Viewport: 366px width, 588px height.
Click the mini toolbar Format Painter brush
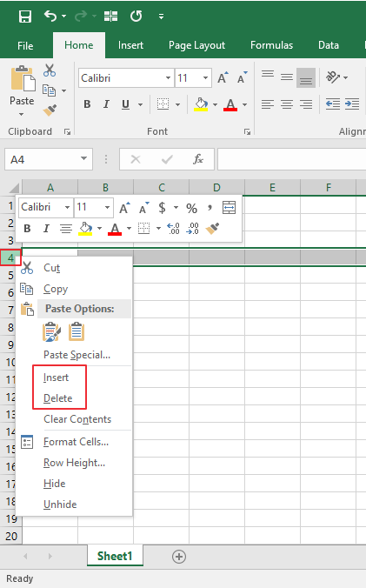click(212, 229)
